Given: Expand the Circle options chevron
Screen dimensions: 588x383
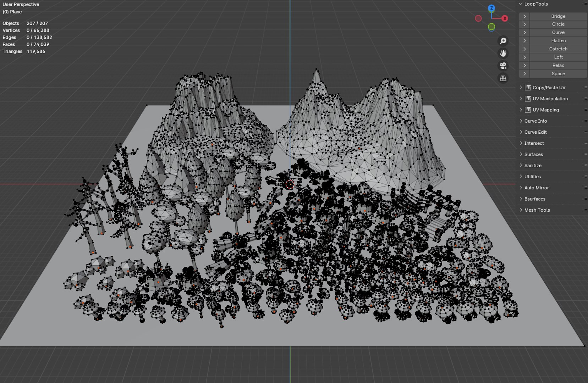Looking at the screenshot, I should [x=524, y=24].
